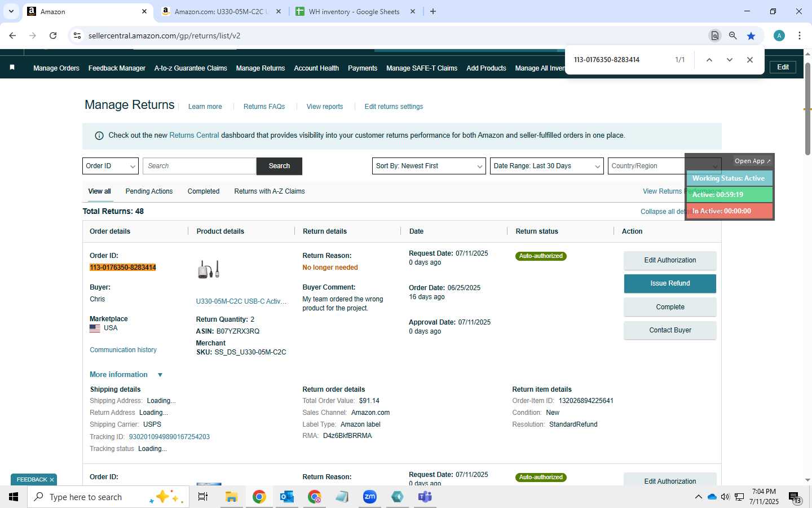The height and width of the screenshot is (508, 812).
Task: Click the Search button
Action: point(279,166)
